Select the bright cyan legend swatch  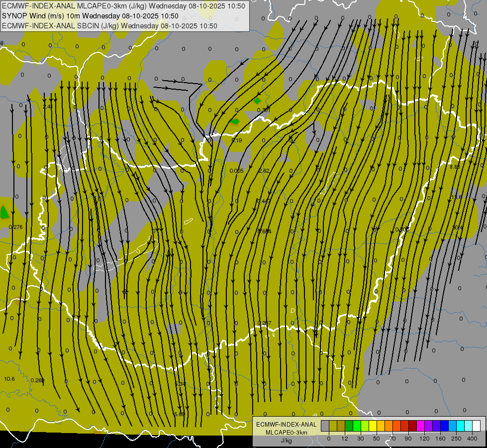click(x=461, y=426)
